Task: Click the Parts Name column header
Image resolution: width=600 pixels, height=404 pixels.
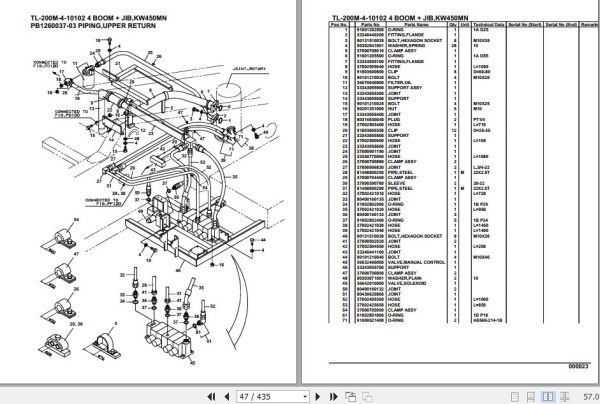Action: click(x=417, y=24)
